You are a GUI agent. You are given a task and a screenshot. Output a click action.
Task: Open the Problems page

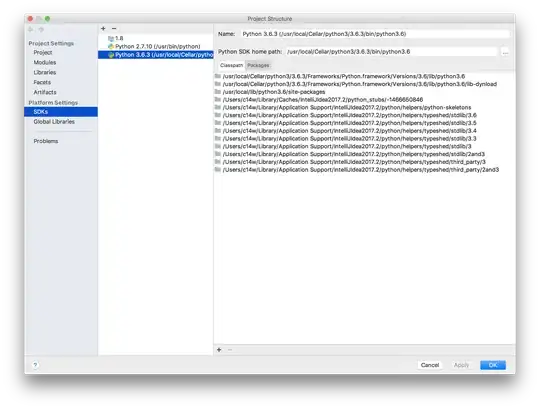click(46, 141)
